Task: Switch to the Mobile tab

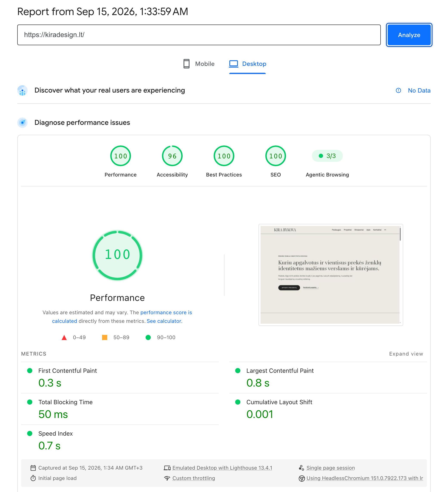Action: pyautogui.click(x=199, y=64)
